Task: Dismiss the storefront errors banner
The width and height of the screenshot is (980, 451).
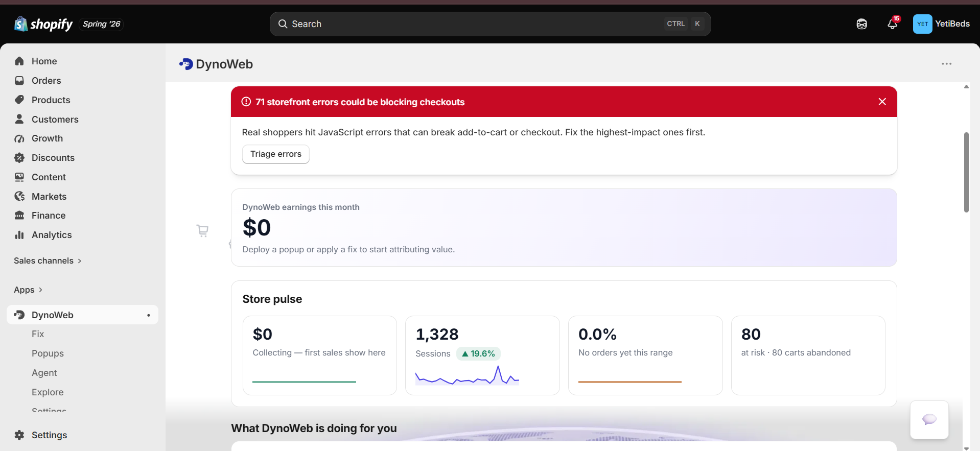Action: click(x=882, y=102)
